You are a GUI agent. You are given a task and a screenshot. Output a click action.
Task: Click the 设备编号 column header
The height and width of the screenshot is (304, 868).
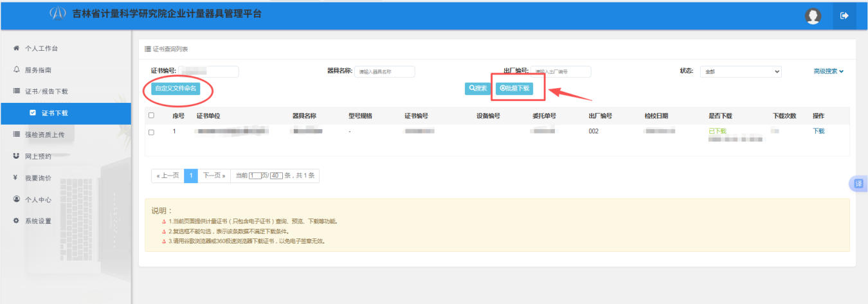point(488,116)
